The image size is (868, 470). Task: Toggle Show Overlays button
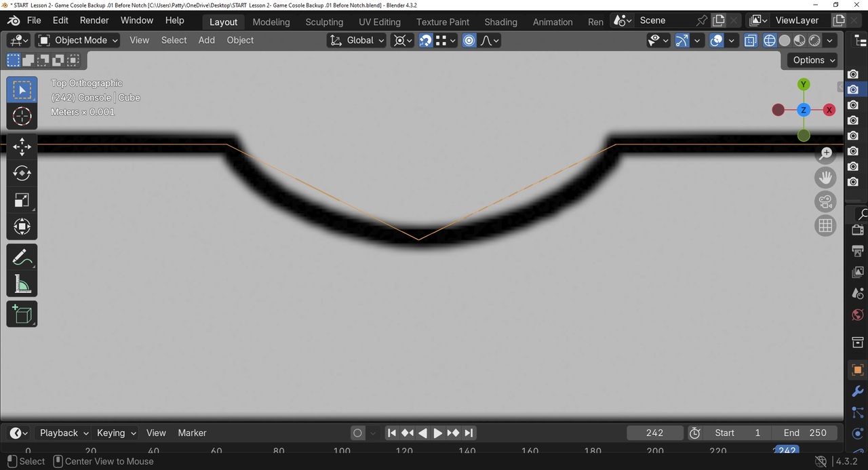[717, 40]
